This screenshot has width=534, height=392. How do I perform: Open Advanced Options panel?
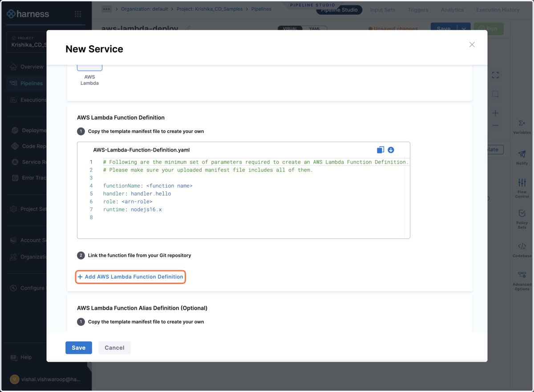522,281
